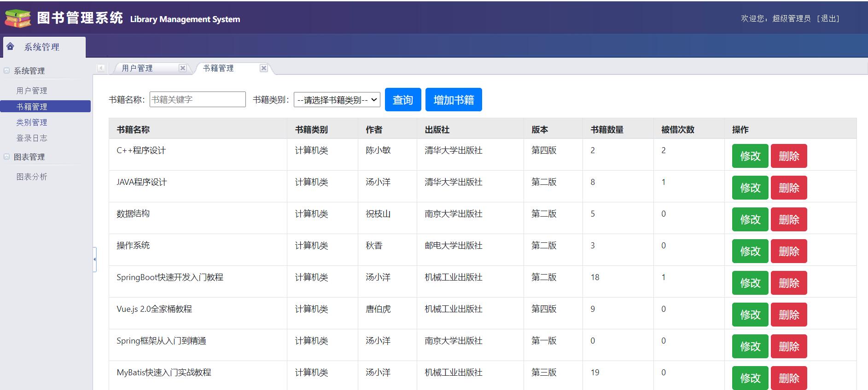The image size is (868, 390).
Task: Click 修改 for 操作系统
Action: tap(750, 251)
